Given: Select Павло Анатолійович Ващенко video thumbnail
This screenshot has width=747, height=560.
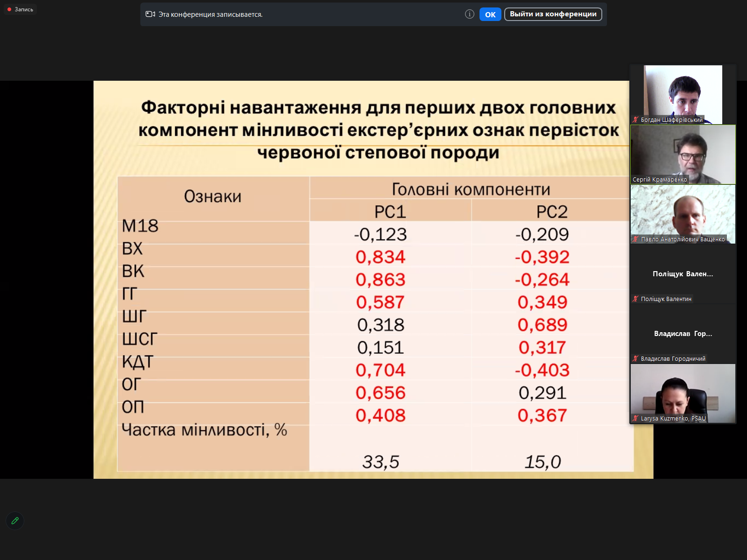Looking at the screenshot, I should click(x=683, y=214).
